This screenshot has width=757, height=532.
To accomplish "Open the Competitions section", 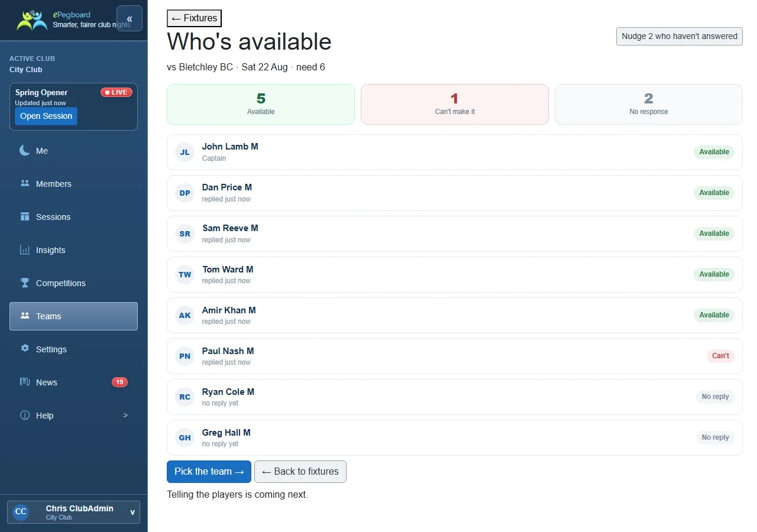I will [x=73, y=283].
